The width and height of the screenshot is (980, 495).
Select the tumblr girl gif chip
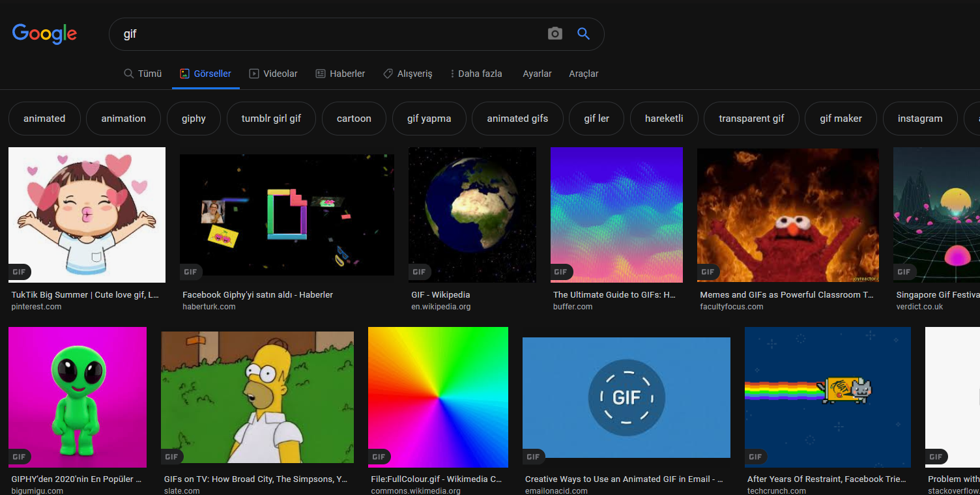(x=271, y=119)
